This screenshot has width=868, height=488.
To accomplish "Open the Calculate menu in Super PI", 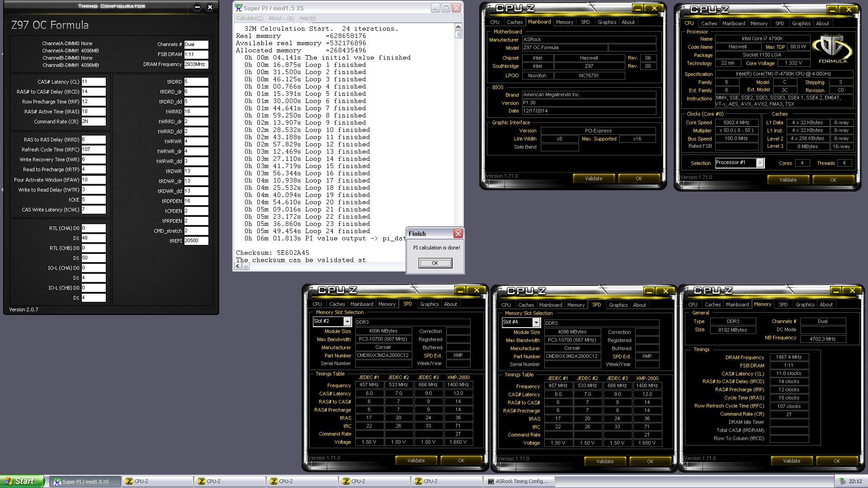I will tap(250, 18).
